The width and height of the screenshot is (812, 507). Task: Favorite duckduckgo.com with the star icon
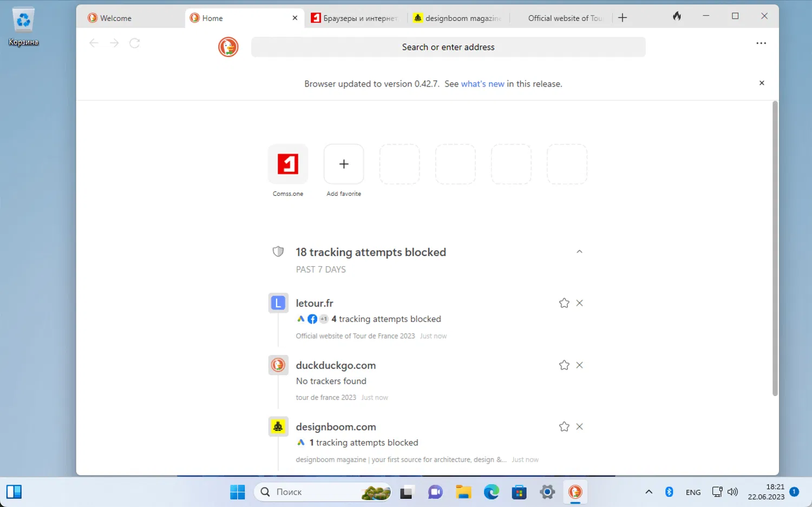point(564,365)
